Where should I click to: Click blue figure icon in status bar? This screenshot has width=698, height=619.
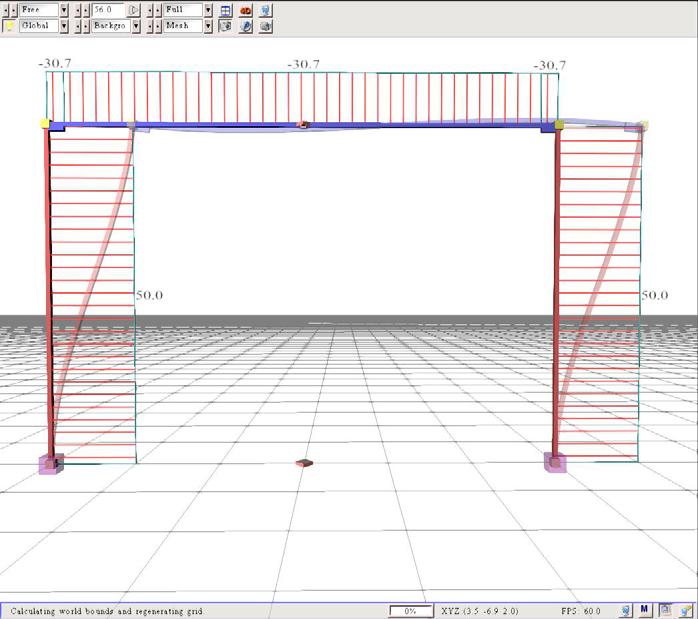[625, 611]
